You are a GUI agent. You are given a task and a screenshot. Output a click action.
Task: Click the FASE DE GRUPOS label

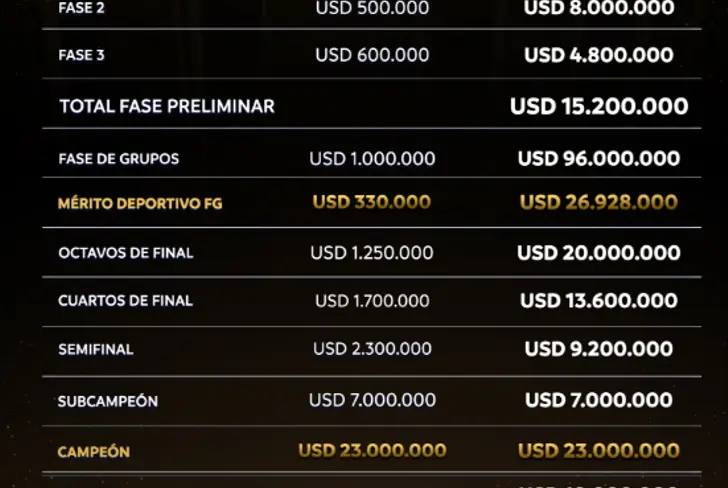tap(119, 159)
